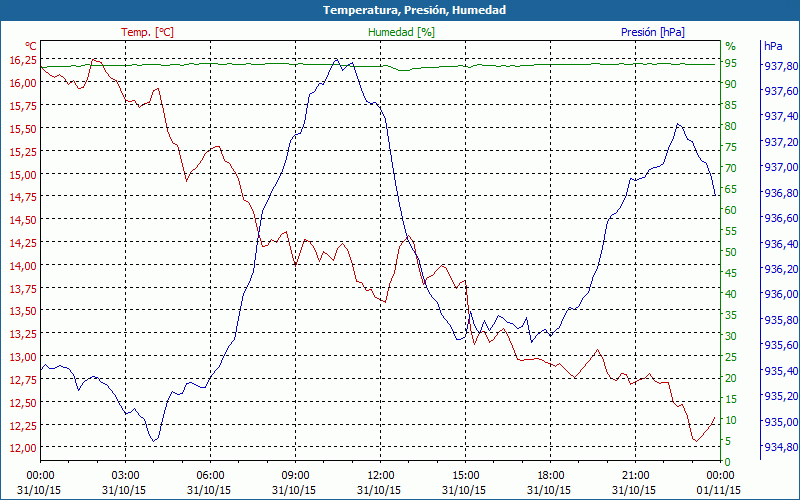Click the chart title "Temperatura, Presión, Humedad"
The height and width of the screenshot is (500, 800).
click(414, 10)
